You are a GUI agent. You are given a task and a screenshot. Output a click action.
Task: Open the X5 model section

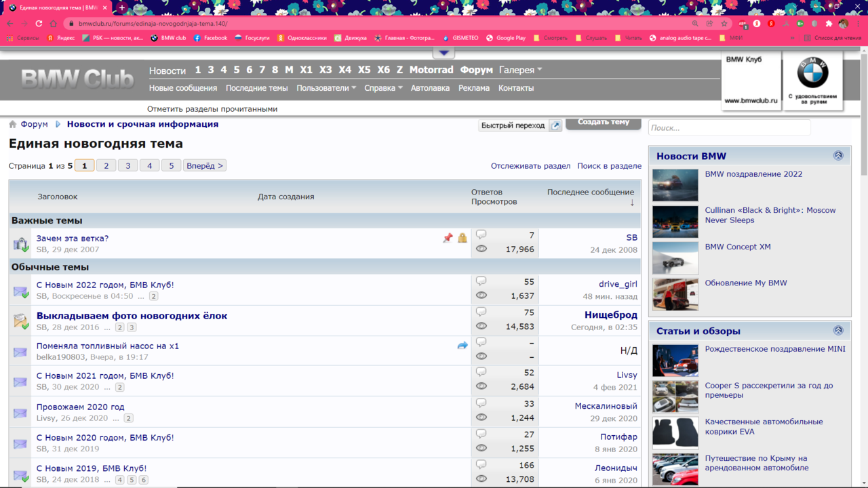click(x=364, y=70)
